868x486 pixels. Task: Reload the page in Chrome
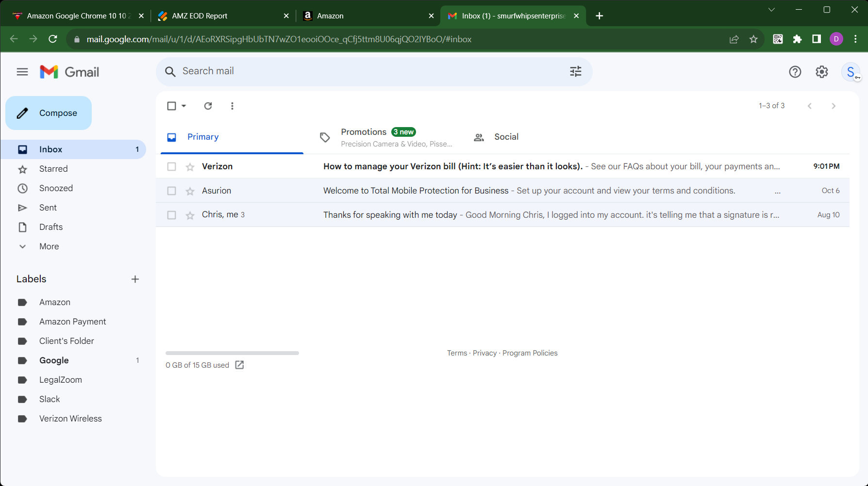pos(53,39)
